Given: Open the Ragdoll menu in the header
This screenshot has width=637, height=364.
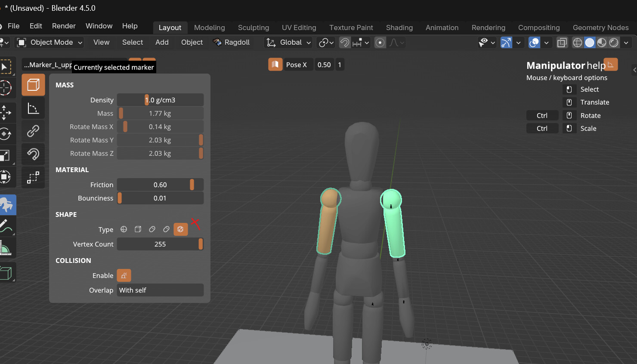Looking at the screenshot, I should click(x=232, y=42).
